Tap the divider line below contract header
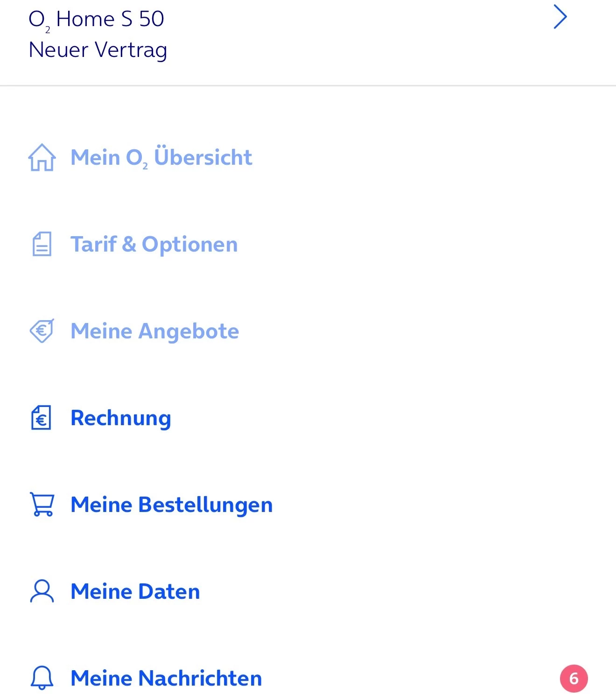The image size is (616, 694). (308, 85)
